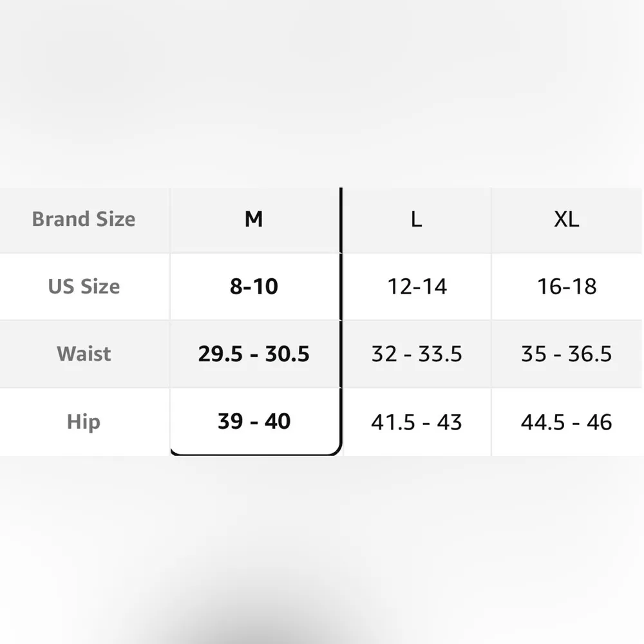This screenshot has height=644, width=644.
Task: Select the M brand size cell
Action: (x=254, y=220)
